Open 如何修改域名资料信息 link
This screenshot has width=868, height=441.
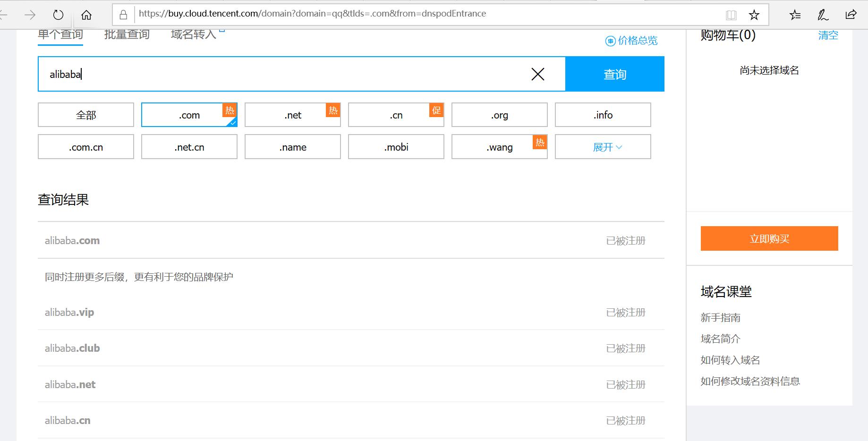pos(750,381)
